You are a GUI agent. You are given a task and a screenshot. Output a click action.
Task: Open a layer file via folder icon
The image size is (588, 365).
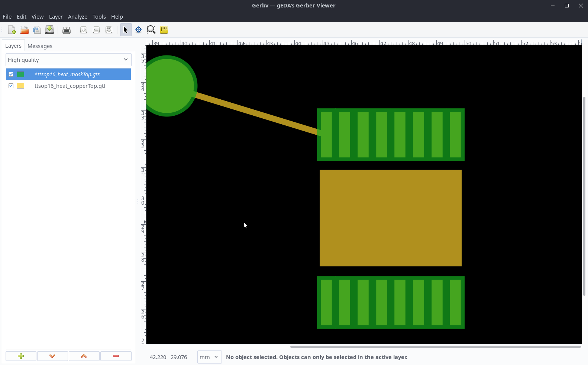point(24,30)
